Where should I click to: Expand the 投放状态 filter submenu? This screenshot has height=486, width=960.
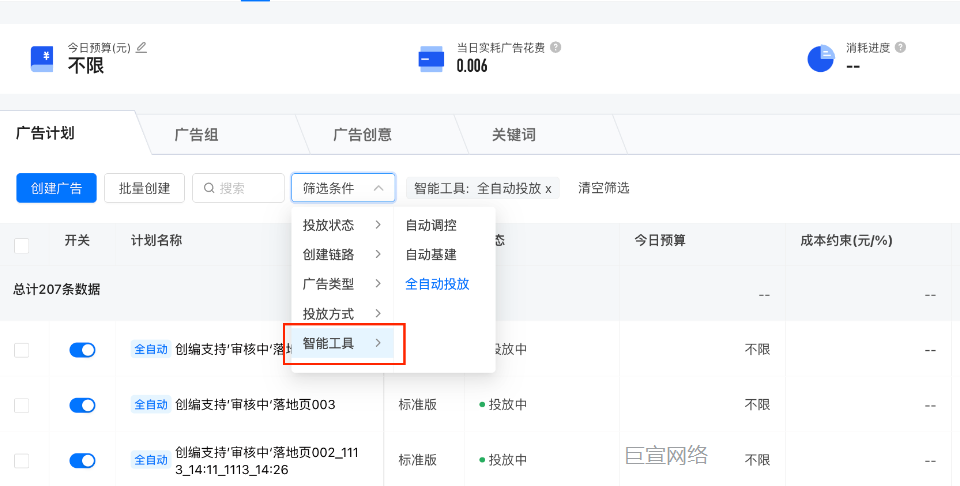click(x=342, y=225)
